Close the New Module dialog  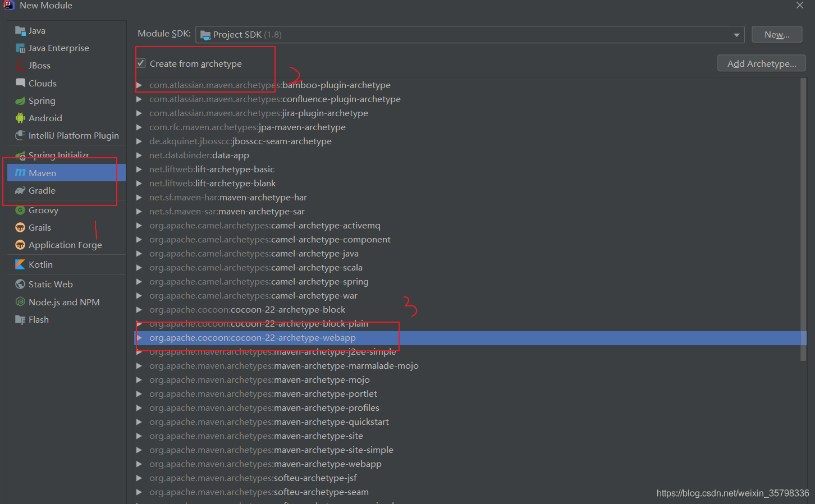(800, 5)
